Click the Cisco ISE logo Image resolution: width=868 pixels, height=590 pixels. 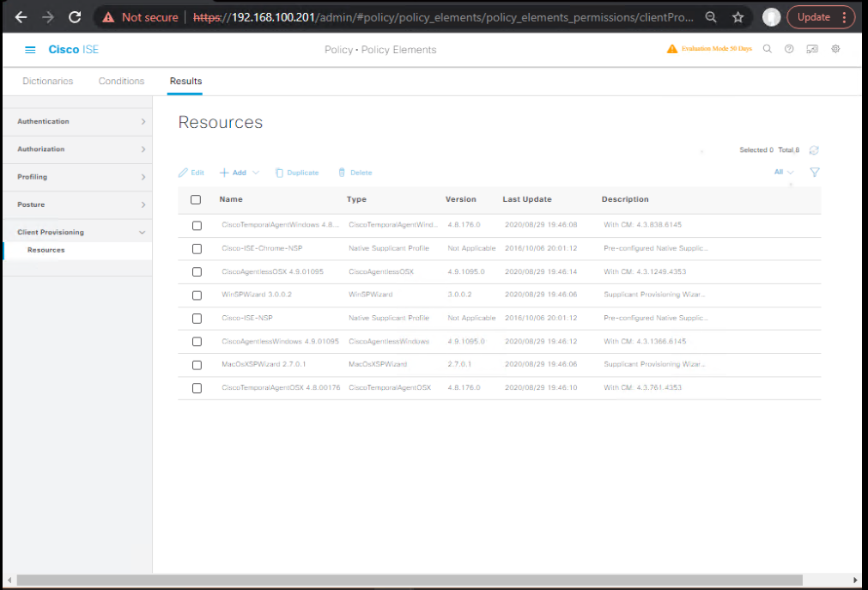74,49
